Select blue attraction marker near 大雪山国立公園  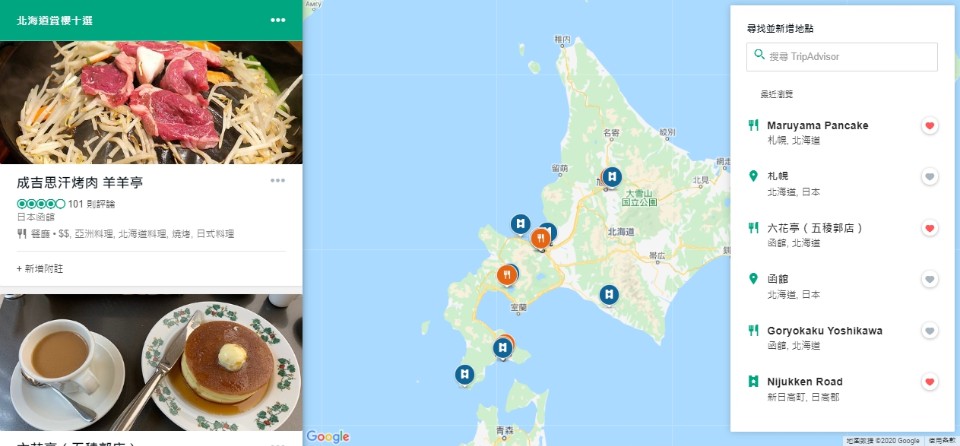click(611, 177)
